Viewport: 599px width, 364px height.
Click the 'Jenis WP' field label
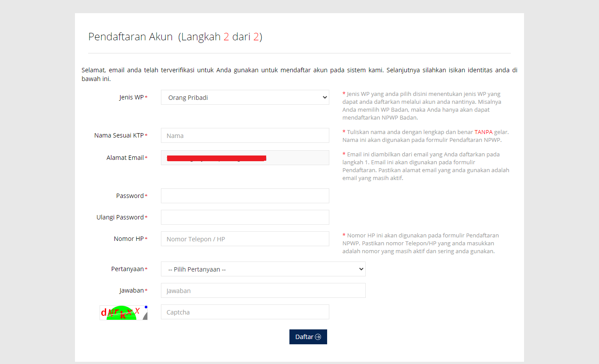[x=132, y=97]
